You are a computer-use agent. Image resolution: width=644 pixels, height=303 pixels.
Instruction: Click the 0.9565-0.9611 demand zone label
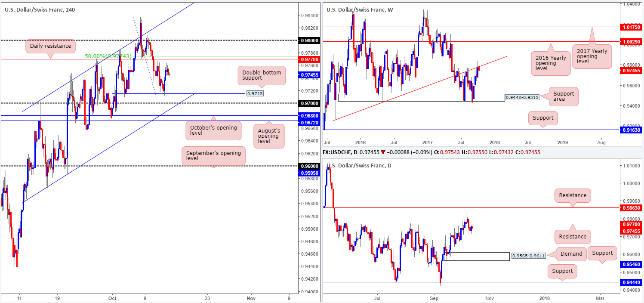coord(528,256)
